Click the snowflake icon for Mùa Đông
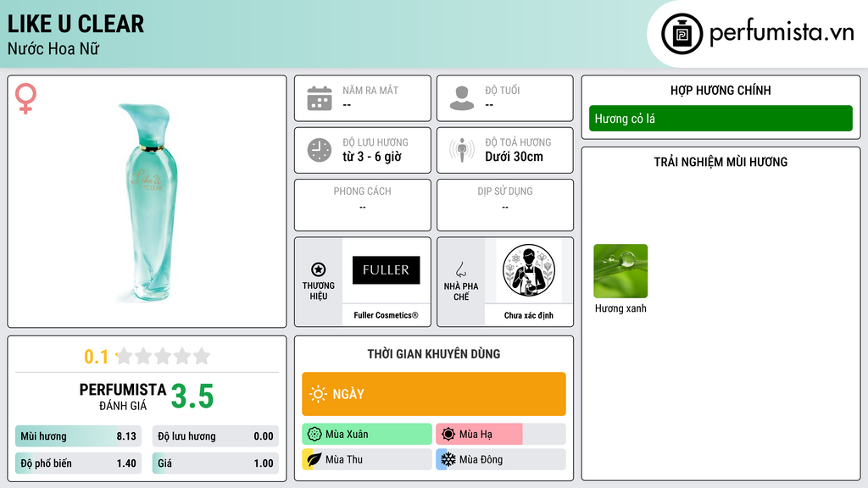 [448, 459]
